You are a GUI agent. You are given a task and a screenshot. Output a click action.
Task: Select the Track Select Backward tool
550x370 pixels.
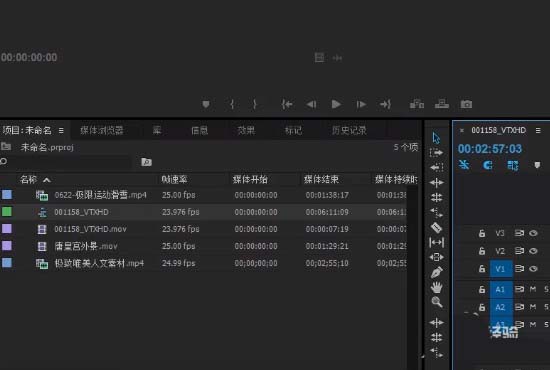click(x=436, y=167)
